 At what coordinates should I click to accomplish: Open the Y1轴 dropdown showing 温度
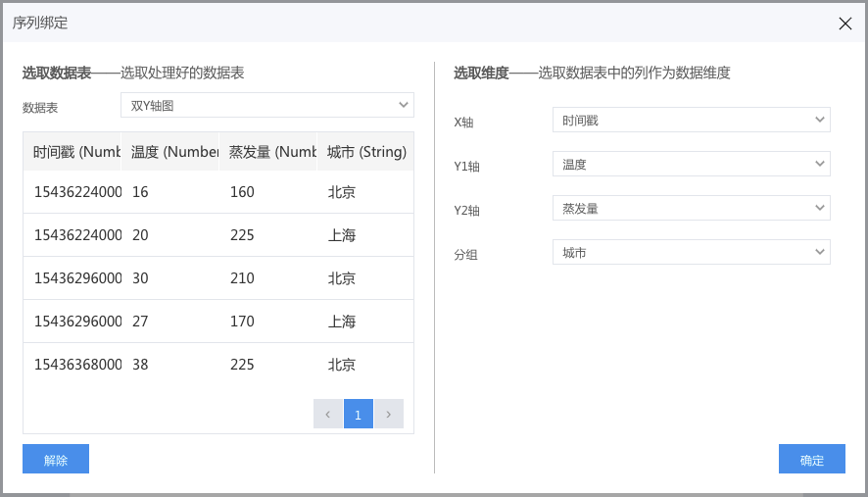point(692,164)
